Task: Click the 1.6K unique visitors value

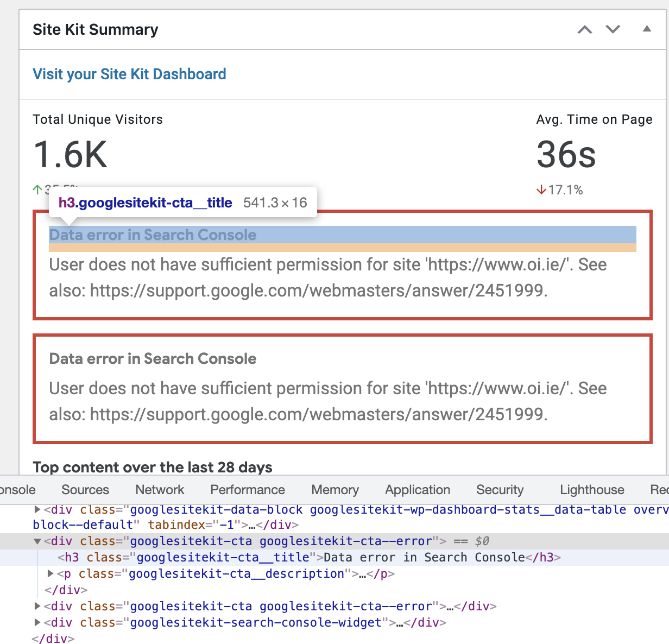Action: point(71,154)
